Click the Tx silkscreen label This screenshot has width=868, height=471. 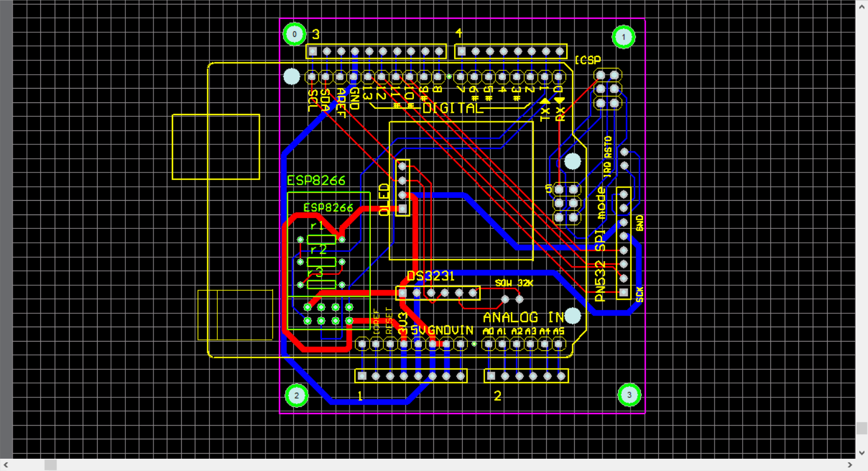click(545, 113)
